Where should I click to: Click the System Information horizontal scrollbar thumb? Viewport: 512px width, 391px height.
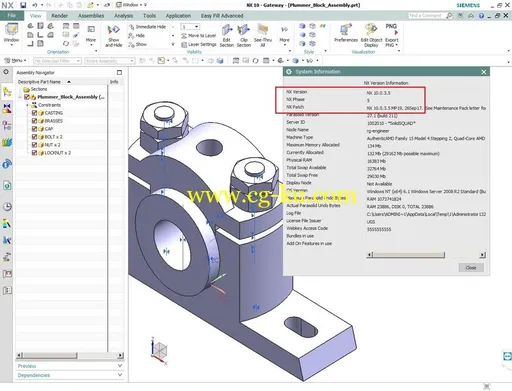click(x=408, y=255)
